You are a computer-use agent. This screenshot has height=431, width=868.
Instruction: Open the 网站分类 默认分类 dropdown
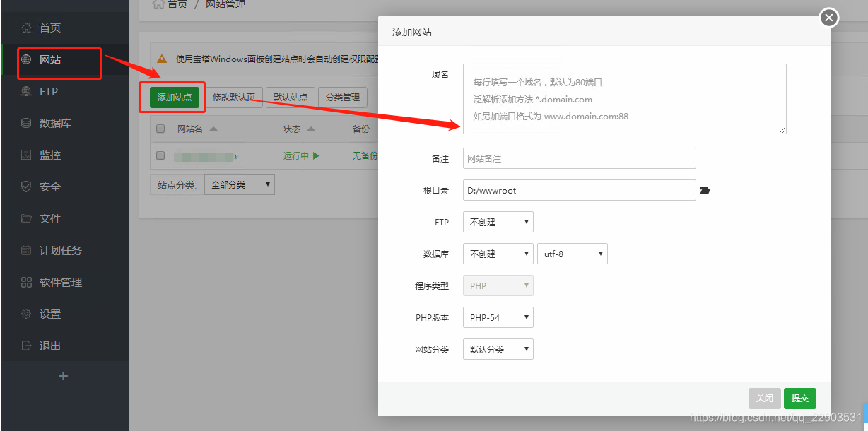[498, 349]
